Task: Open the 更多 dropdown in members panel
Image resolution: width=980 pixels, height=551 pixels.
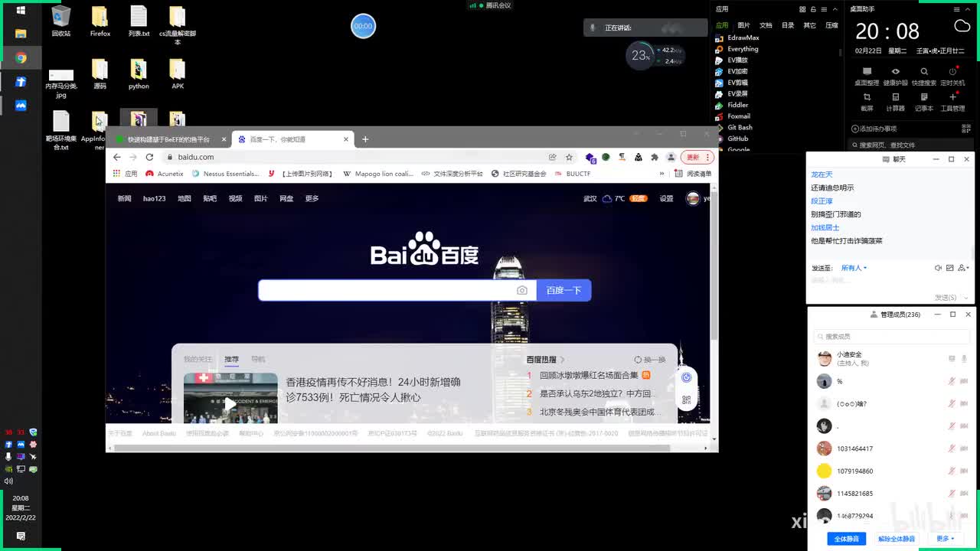Action: [945, 539]
